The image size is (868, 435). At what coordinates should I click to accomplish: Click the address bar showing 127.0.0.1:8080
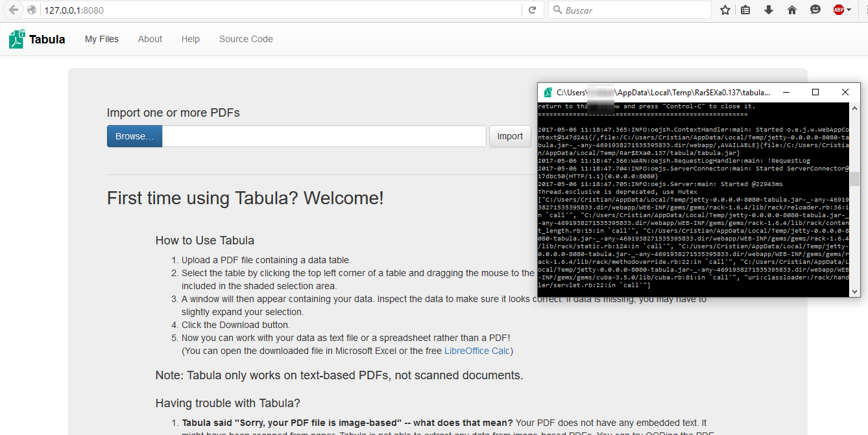click(280, 10)
